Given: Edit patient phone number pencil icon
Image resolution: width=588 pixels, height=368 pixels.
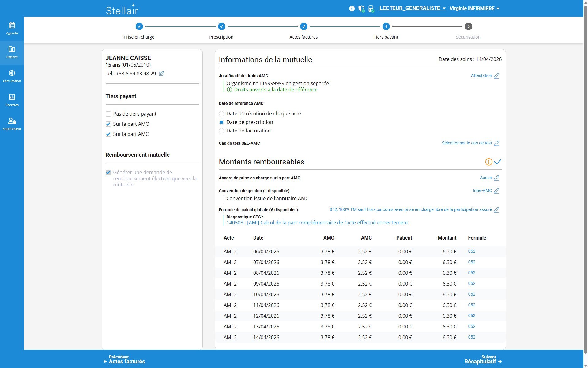Looking at the screenshot, I should [x=161, y=74].
